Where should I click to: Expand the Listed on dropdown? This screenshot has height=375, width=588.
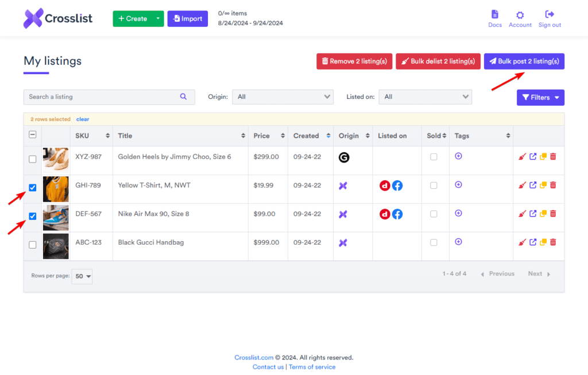click(x=425, y=97)
